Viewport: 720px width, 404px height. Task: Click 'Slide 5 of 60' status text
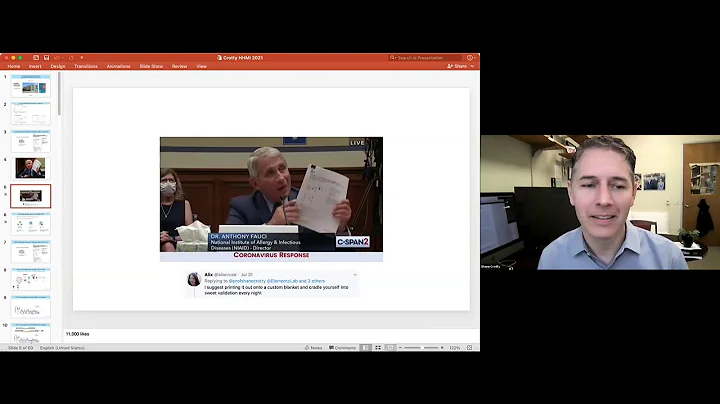point(21,348)
